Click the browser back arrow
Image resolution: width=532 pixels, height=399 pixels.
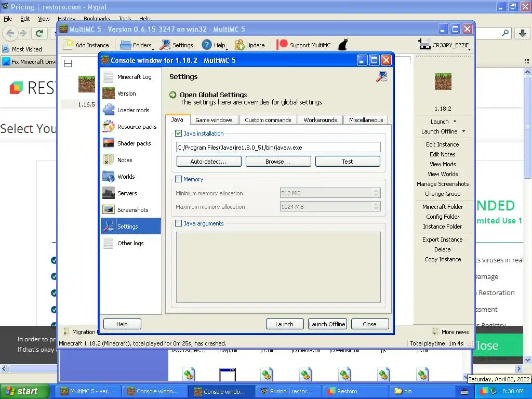point(10,33)
